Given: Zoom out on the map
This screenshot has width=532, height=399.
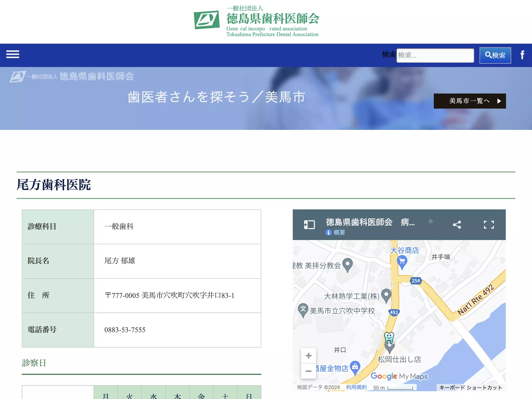Looking at the screenshot, I should click(309, 371).
